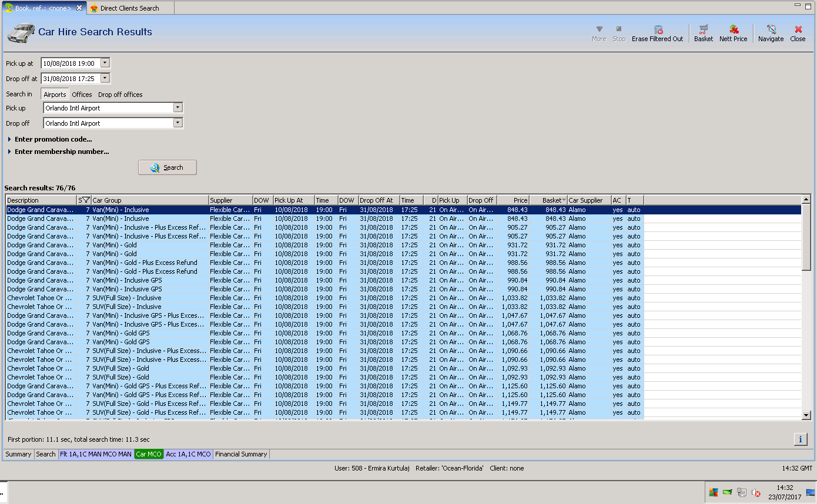The width and height of the screenshot is (817, 504).
Task: Open the Drop off at date dropdown
Action: [105, 78]
